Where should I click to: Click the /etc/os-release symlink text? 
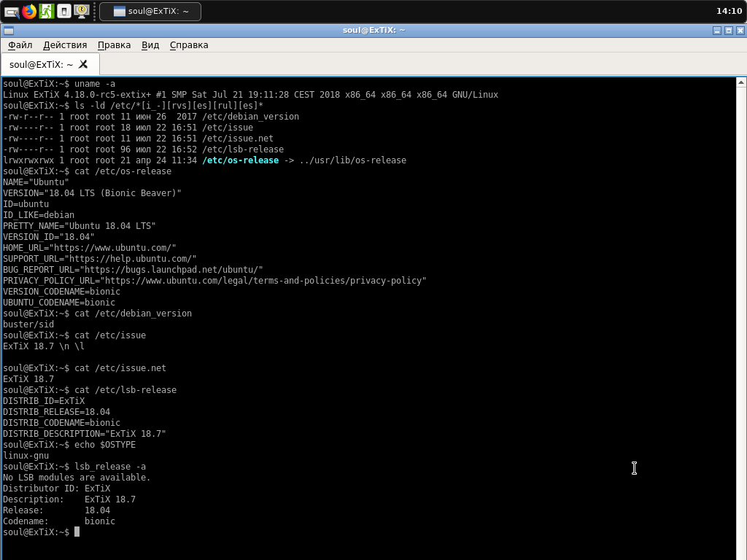(x=241, y=160)
